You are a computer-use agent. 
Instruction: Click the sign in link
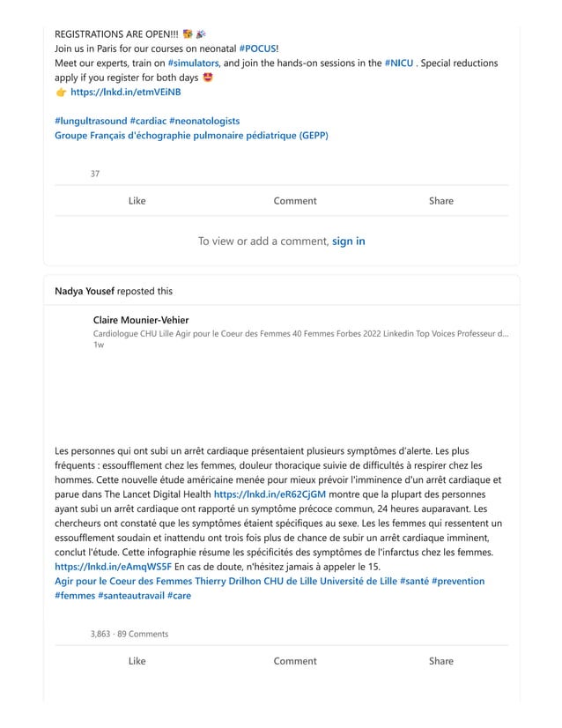pyautogui.click(x=349, y=241)
